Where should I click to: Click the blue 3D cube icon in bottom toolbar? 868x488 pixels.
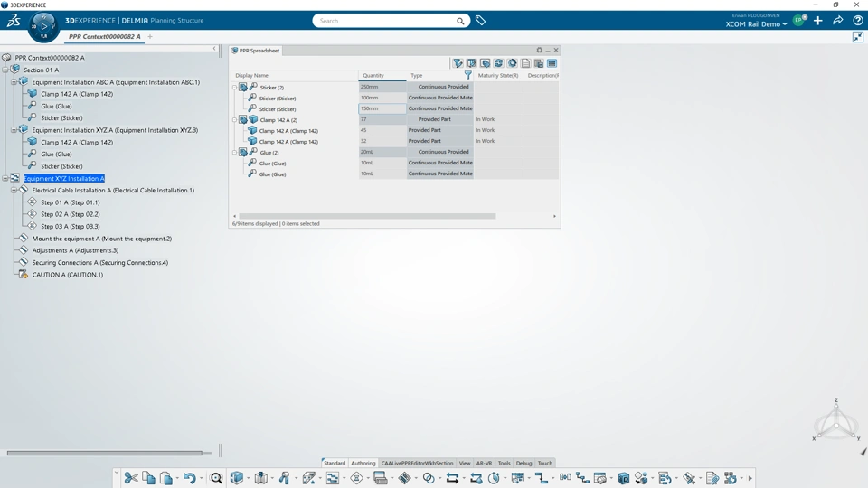pos(237,478)
